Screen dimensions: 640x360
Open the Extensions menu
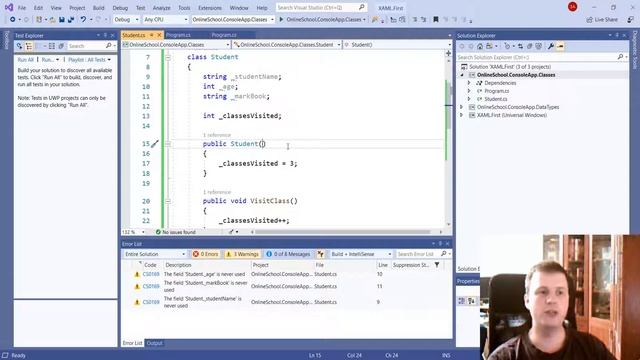pyautogui.click(x=210, y=8)
